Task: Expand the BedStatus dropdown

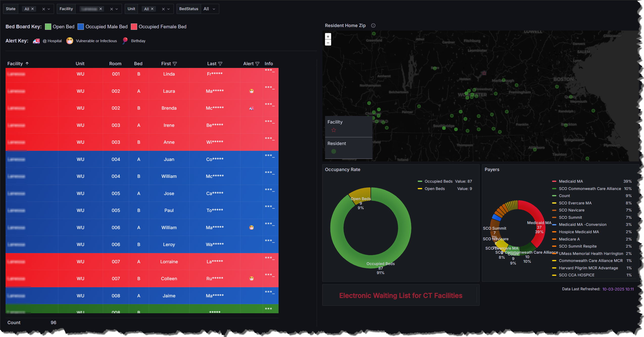Action: tap(214, 9)
